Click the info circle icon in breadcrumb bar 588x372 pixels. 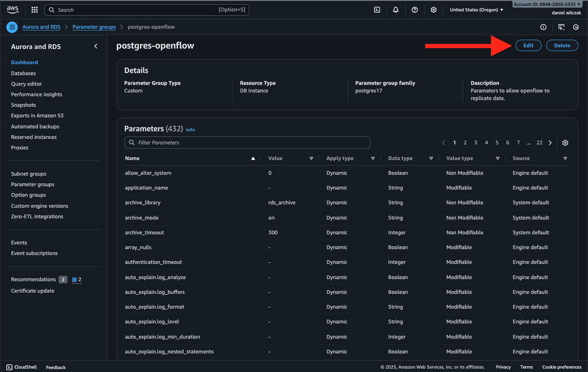coord(543,27)
